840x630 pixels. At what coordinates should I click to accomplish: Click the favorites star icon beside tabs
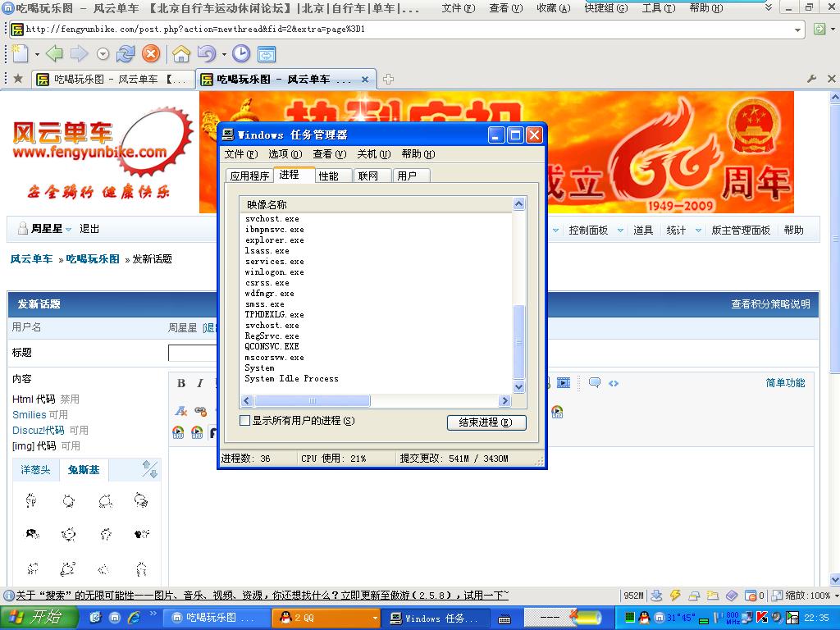pyautogui.click(x=17, y=79)
